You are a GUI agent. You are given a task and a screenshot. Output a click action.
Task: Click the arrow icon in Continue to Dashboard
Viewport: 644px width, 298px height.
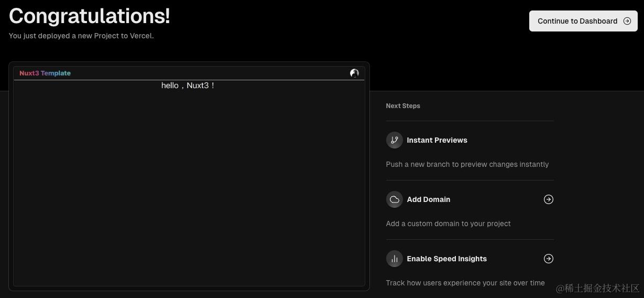(x=627, y=21)
